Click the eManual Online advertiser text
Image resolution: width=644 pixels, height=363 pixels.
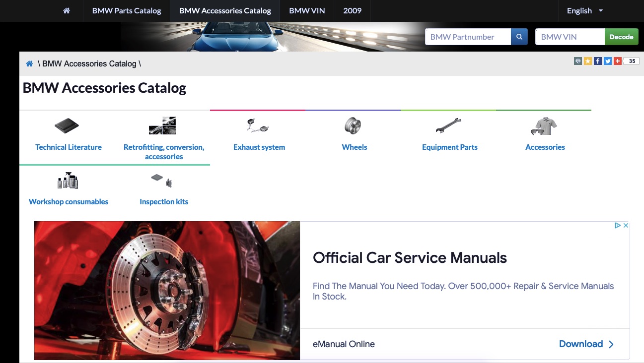pos(344,344)
